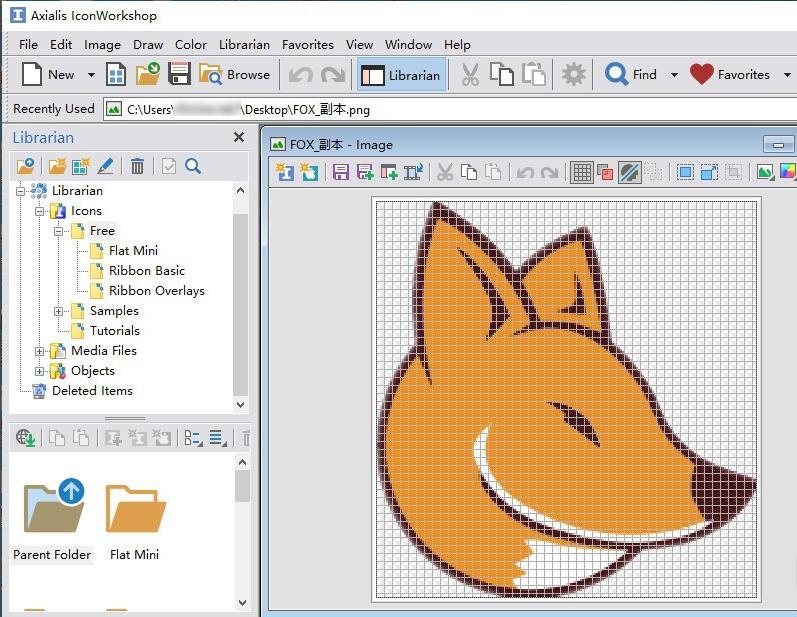
Task: Open the New button dropdown arrow
Action: click(91, 75)
